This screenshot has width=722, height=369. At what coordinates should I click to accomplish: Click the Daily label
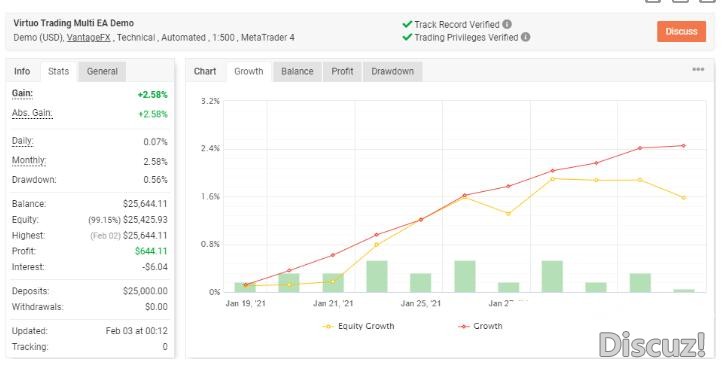pos(23,141)
